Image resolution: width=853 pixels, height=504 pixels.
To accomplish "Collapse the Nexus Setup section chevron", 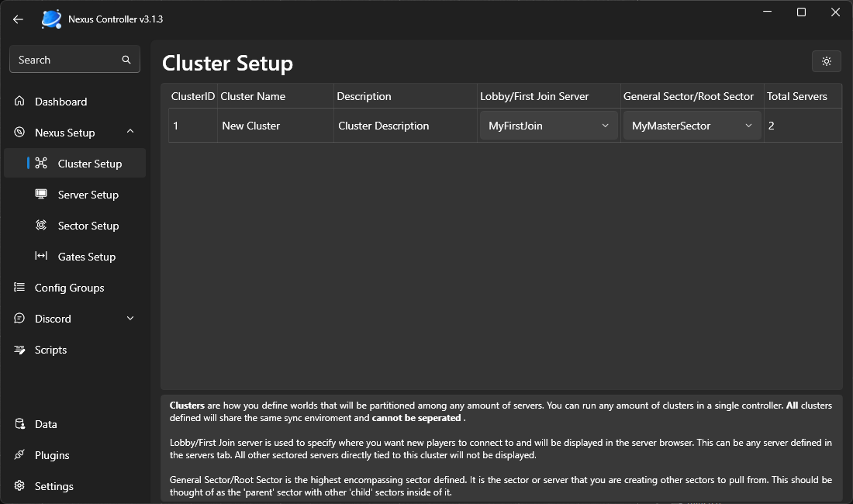I will click(130, 133).
